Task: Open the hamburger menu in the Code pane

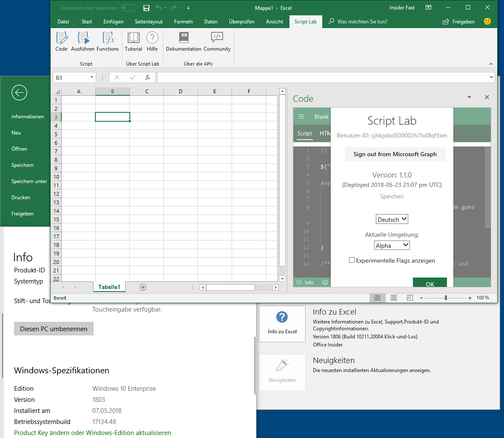Action: pyautogui.click(x=301, y=116)
